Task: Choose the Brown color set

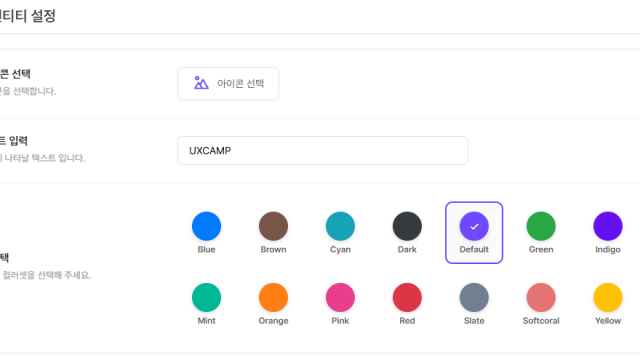Action: coord(273,226)
